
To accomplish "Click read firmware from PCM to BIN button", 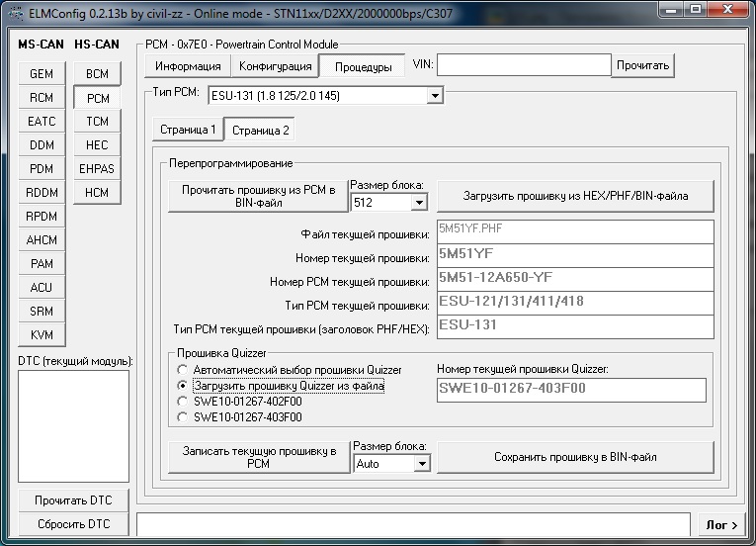I will (259, 197).
